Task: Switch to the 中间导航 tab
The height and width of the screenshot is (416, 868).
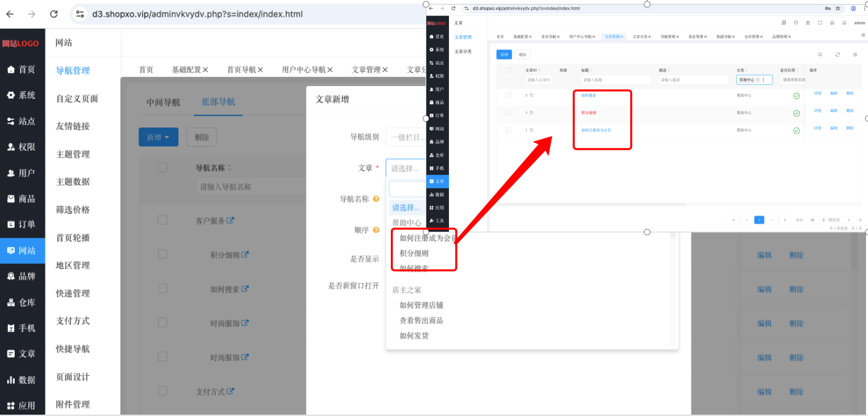Action: (164, 102)
